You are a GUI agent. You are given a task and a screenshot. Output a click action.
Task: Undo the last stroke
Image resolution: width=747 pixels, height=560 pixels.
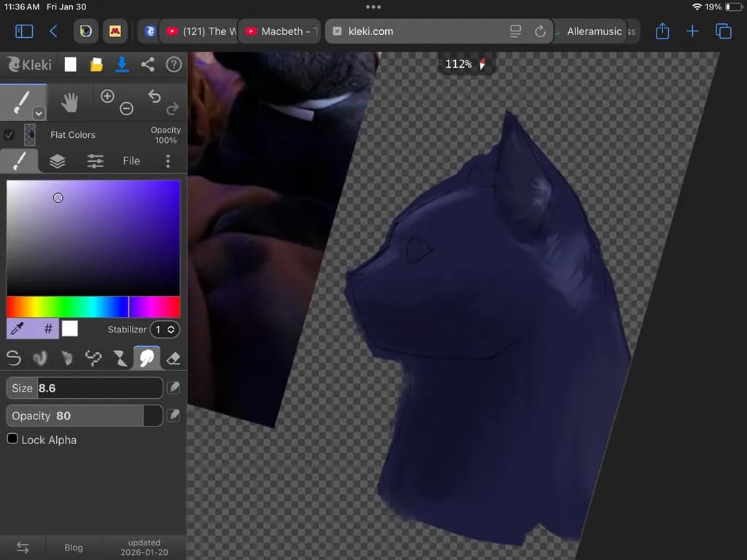tap(155, 96)
